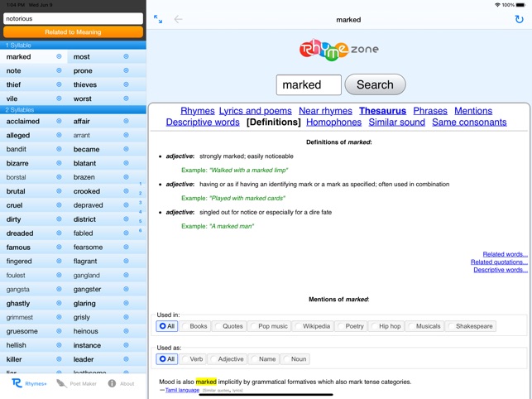Switch to the Thesaurus tab
532x399 pixels.
pos(382,111)
